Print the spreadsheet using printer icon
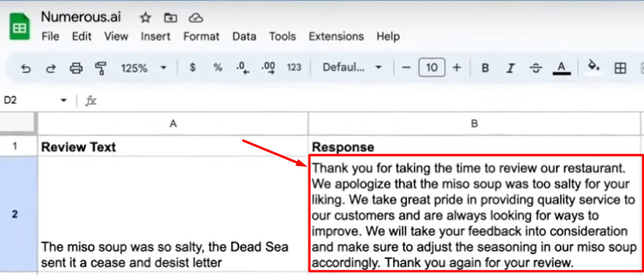The image size is (644, 275). pyautogui.click(x=76, y=68)
